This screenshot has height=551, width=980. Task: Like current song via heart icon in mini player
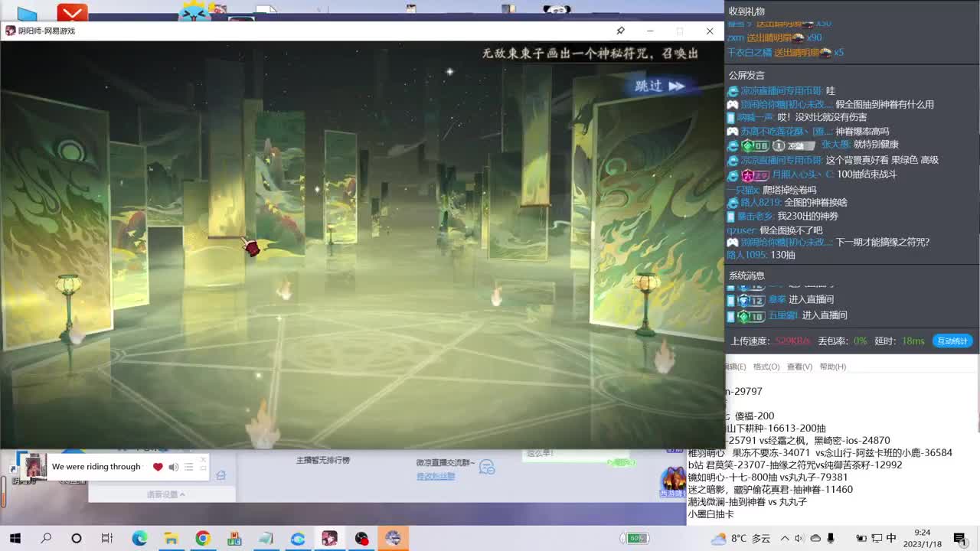158,467
